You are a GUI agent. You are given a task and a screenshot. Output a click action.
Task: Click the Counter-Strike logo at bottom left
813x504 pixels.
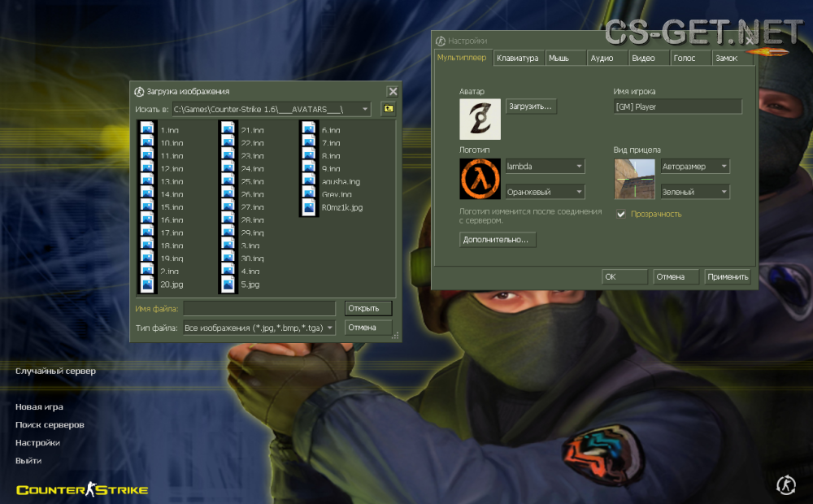pos(82,489)
